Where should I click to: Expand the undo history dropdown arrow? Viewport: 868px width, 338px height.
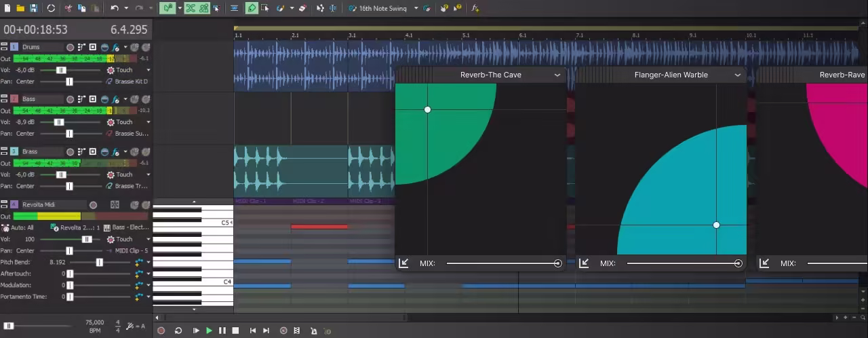tap(126, 8)
